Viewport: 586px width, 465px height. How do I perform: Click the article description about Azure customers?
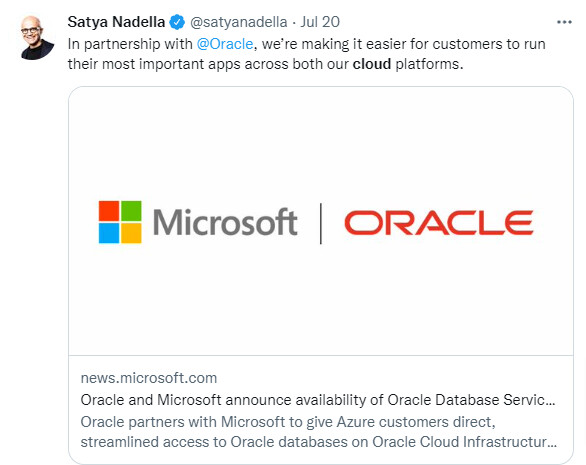(318, 432)
